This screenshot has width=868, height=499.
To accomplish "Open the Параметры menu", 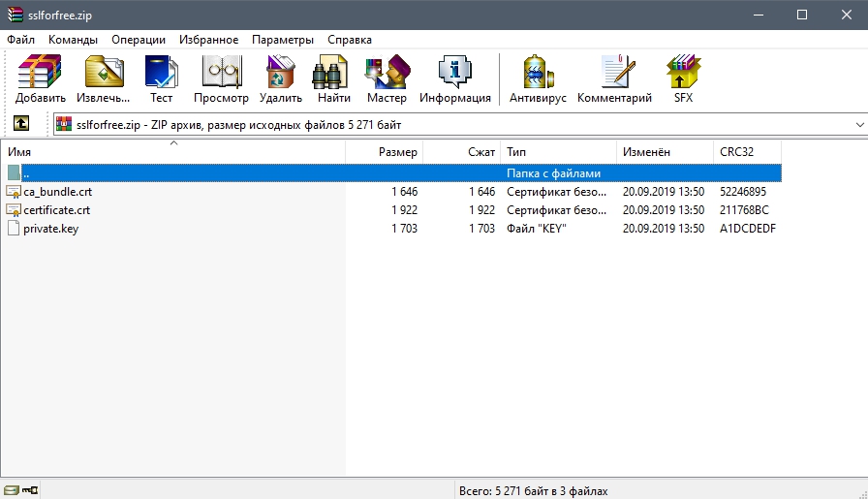I will (283, 40).
